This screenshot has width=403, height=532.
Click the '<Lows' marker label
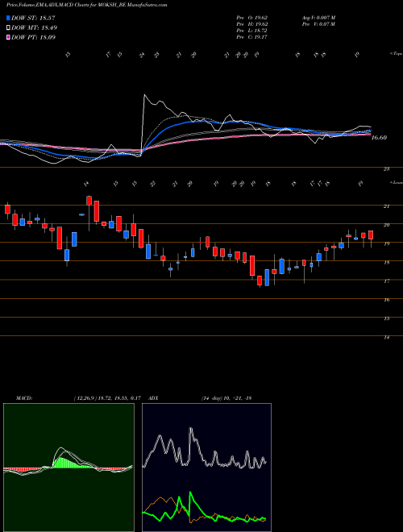point(396,182)
